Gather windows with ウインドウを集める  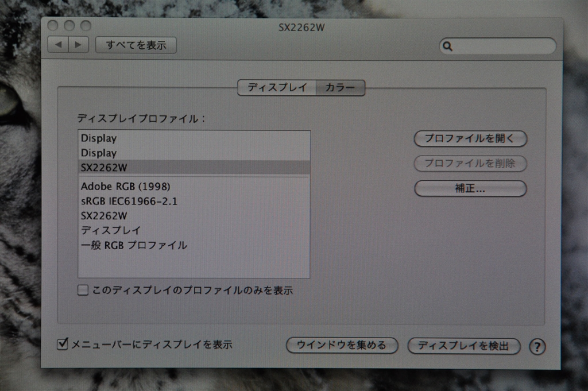point(342,345)
